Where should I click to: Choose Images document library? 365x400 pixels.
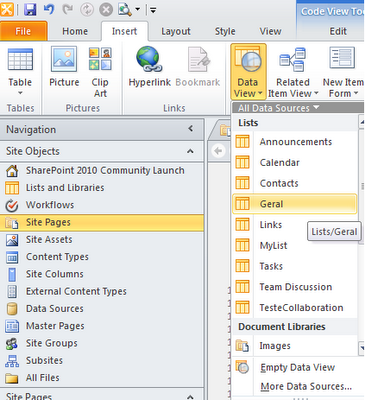point(295,346)
